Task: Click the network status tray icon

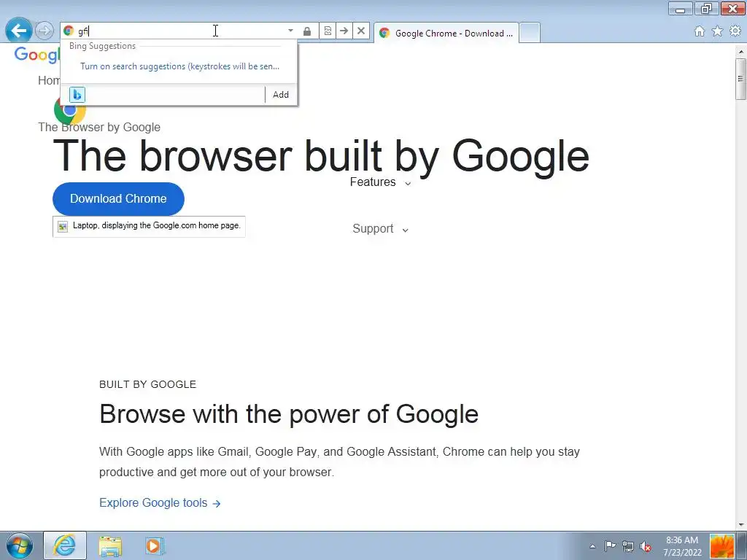Action: (x=628, y=546)
